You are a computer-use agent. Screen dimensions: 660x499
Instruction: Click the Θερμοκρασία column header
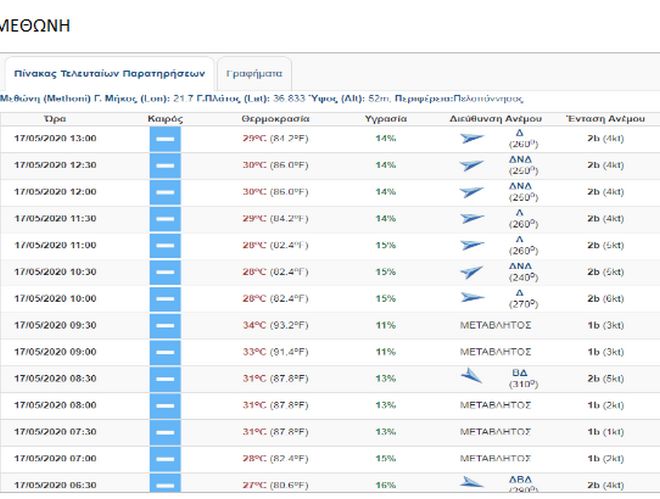pyautogui.click(x=275, y=118)
